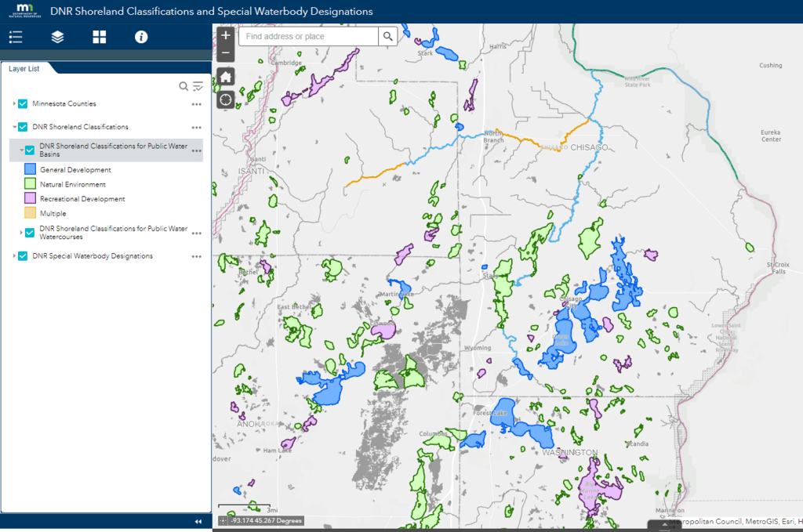
Task: Open the About info icon
Action: (x=141, y=37)
